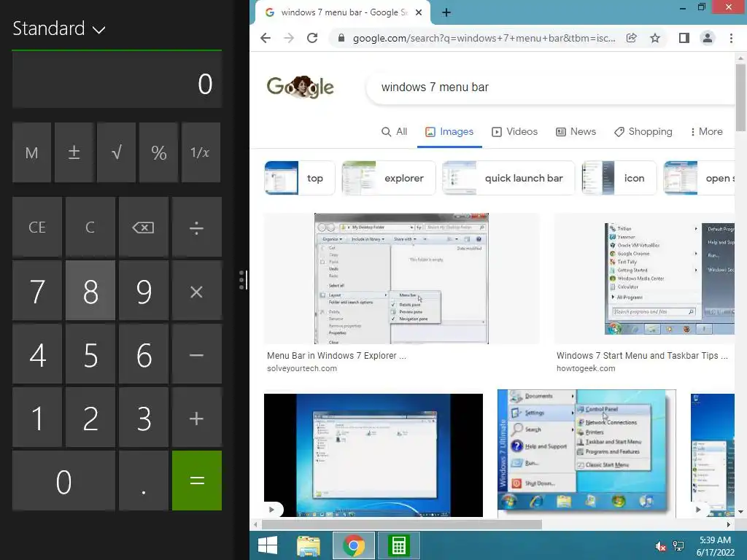View site information via lock icon
747x560 pixels.
pyautogui.click(x=341, y=38)
